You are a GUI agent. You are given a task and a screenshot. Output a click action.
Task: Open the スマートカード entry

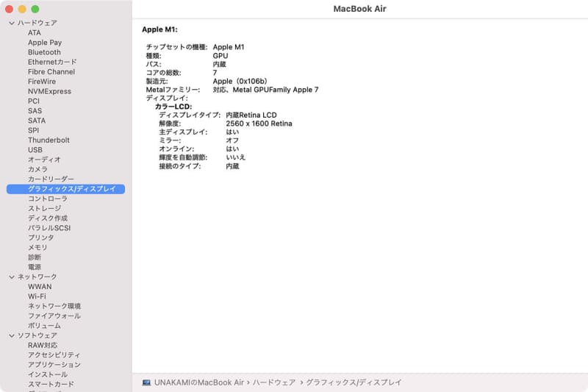pyautogui.click(x=51, y=384)
